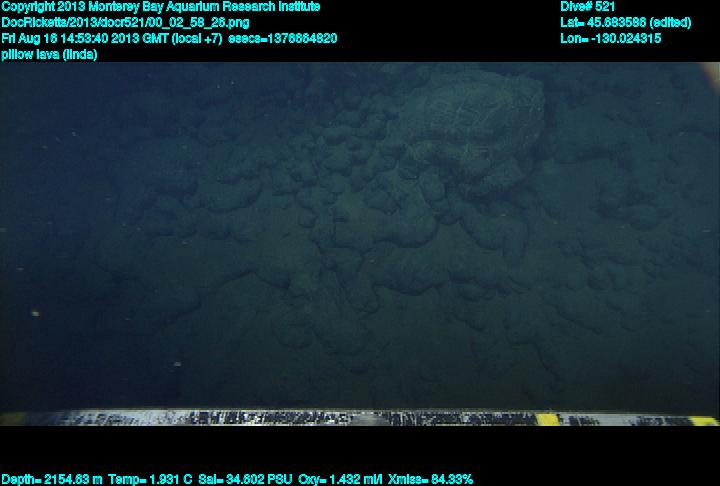Click the Temp= 1.931 C reading
This screenshot has width=720, height=486.
coord(150,479)
